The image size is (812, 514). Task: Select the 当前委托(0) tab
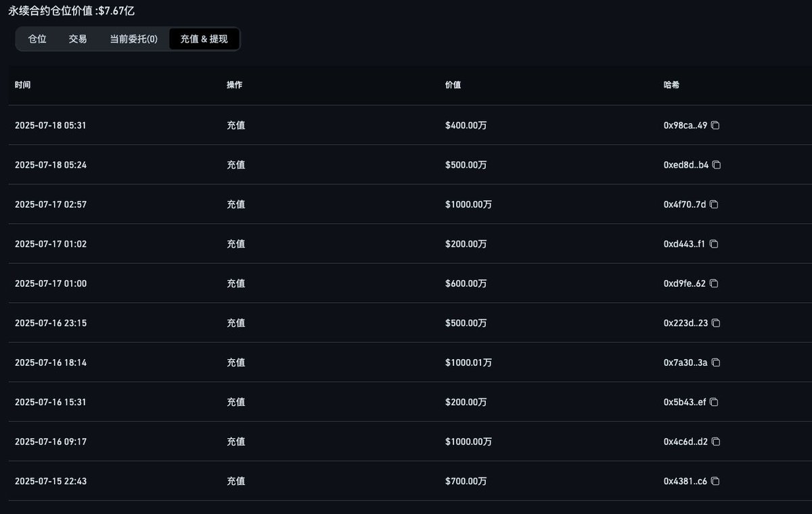[x=134, y=39]
